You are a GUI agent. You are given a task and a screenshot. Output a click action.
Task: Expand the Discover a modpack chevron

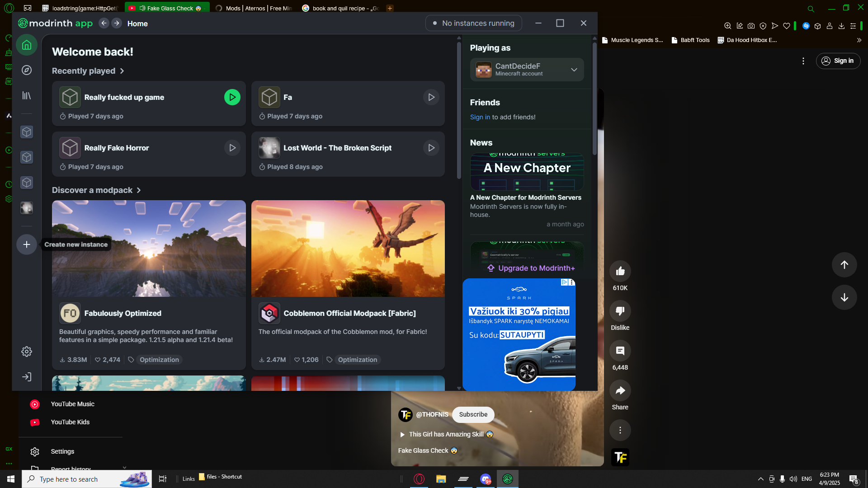[139, 190]
